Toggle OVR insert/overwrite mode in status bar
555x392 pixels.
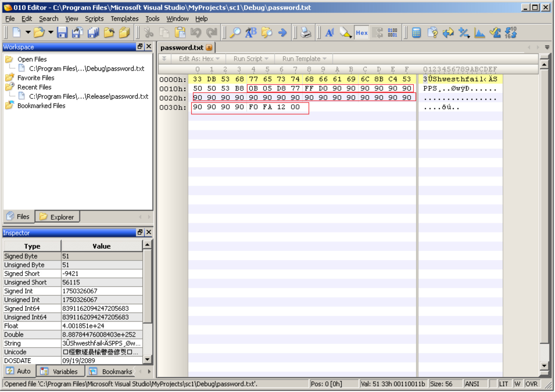531,384
